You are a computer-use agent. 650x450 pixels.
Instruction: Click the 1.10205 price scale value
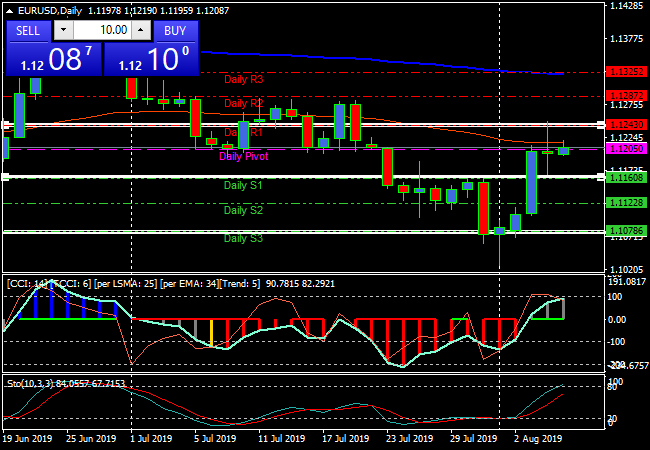point(627,270)
